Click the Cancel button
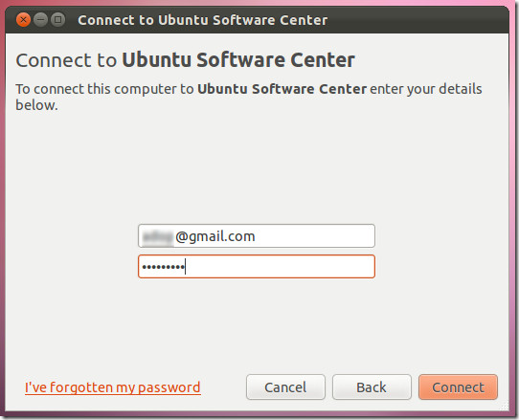This screenshot has width=519, height=420. (285, 387)
